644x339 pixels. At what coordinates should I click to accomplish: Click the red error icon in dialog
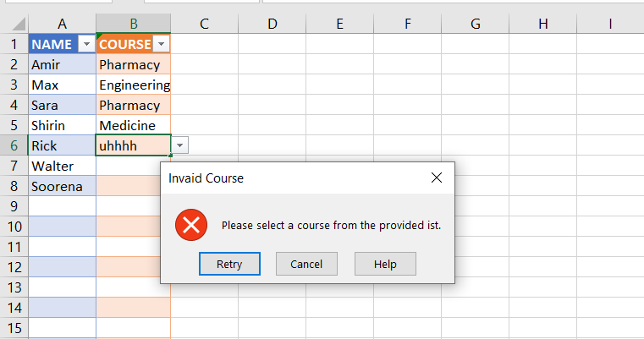tap(191, 225)
